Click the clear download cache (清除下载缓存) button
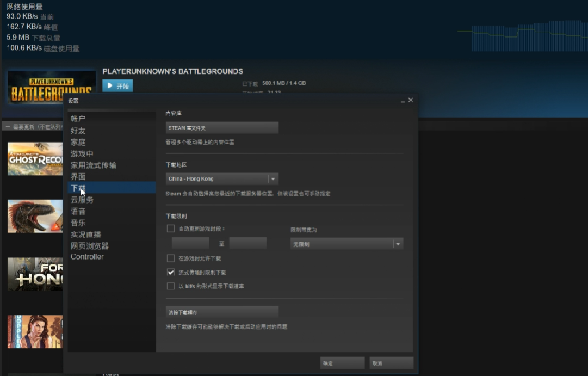Image resolution: width=588 pixels, height=376 pixels. [x=222, y=312]
